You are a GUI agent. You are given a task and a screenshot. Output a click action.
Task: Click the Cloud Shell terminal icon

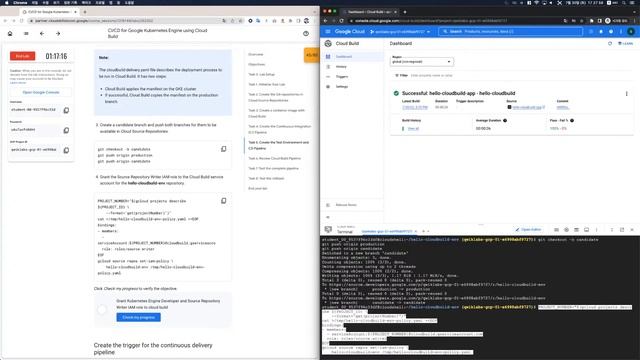(328, 230)
